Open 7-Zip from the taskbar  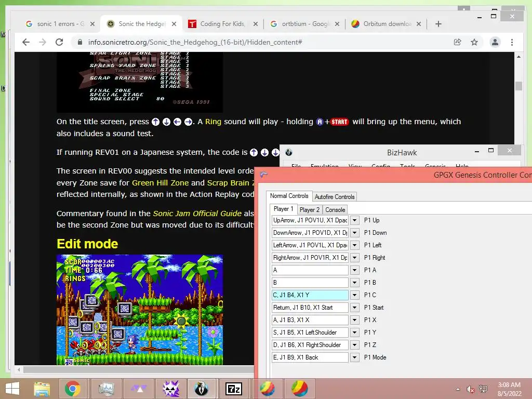(234, 389)
